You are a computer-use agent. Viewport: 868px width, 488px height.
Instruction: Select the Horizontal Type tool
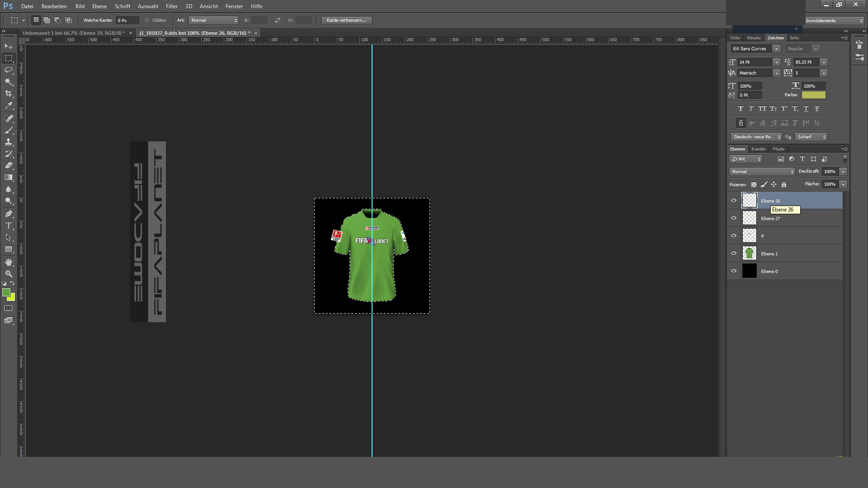(9, 225)
